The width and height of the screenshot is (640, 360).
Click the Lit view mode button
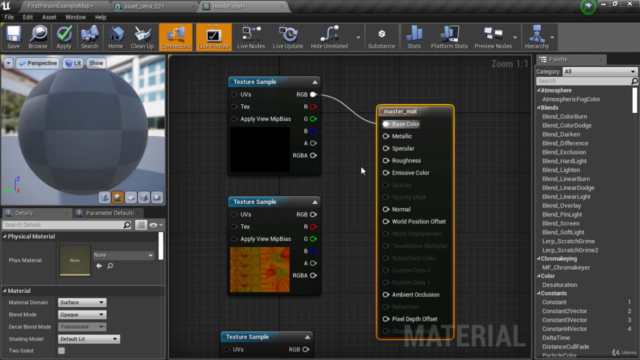coord(73,63)
